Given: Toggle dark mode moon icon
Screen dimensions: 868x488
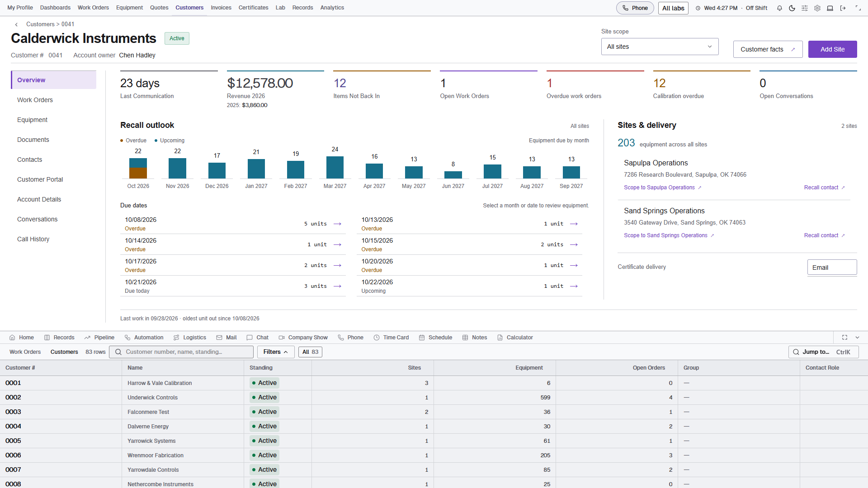Looking at the screenshot, I should [792, 8].
